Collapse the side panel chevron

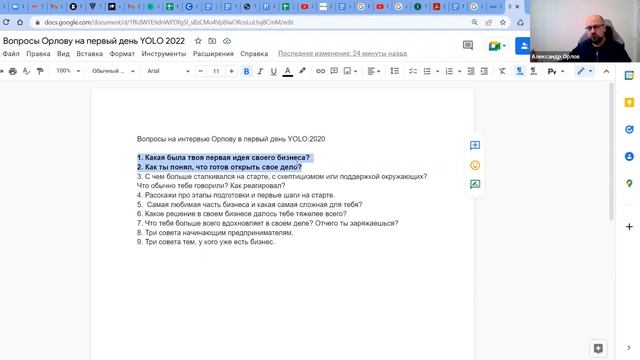(x=629, y=348)
